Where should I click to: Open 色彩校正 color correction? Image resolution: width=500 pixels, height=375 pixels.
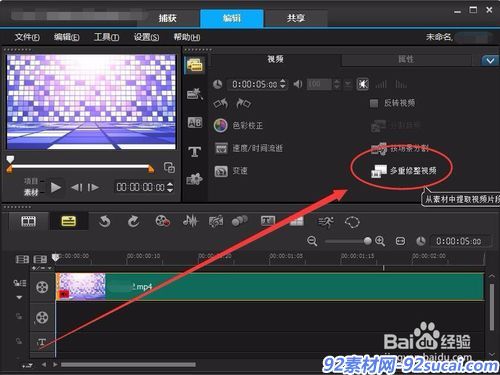(x=238, y=126)
